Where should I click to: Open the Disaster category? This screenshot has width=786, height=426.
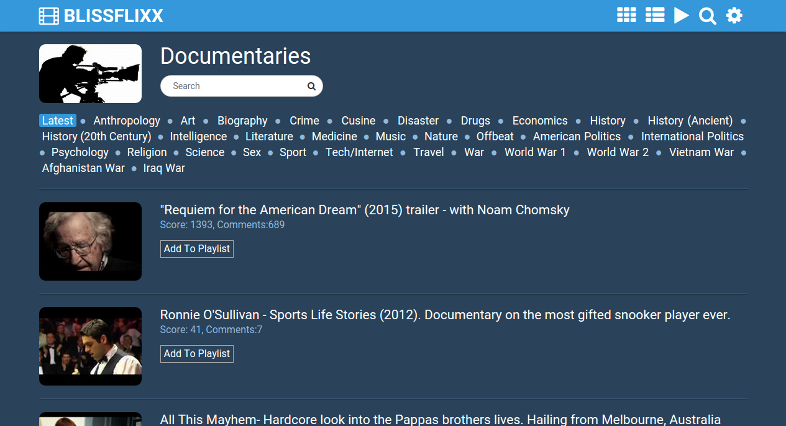[418, 121]
